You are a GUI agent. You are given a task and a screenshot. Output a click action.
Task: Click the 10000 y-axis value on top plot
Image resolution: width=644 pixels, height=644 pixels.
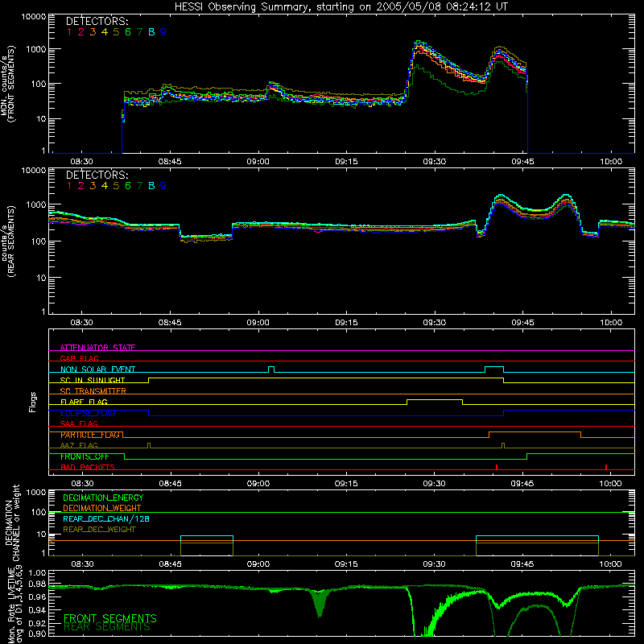[34, 16]
